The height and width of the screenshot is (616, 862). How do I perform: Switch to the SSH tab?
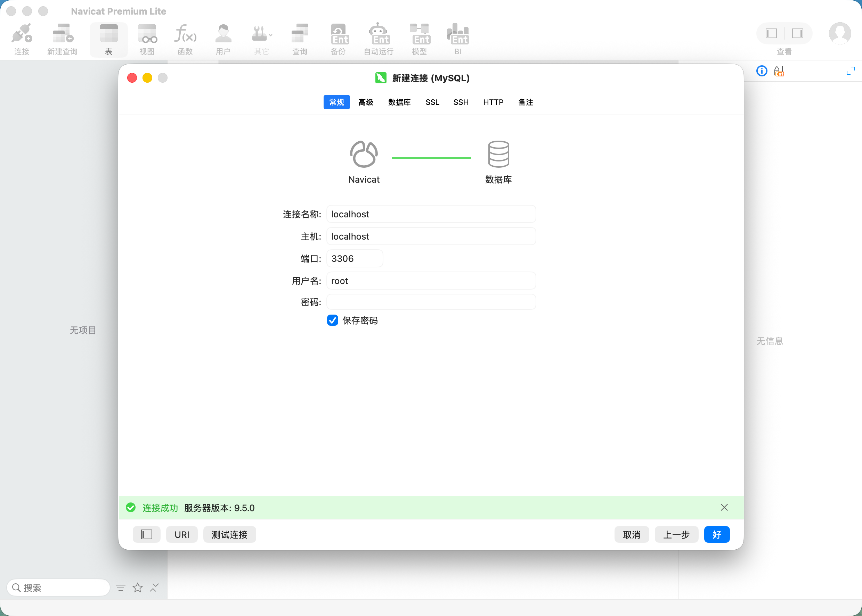pyautogui.click(x=461, y=102)
